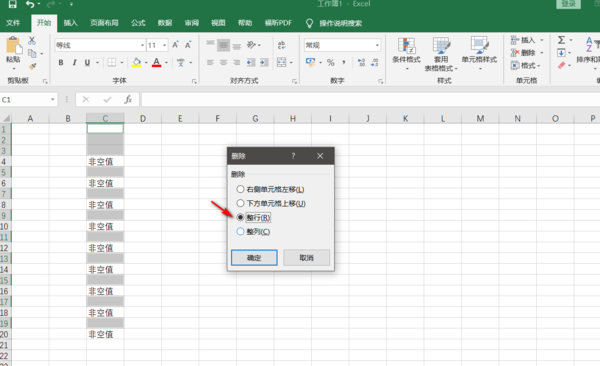The image size is (600, 366).
Task: Open the font size dropdown
Action: [165, 45]
